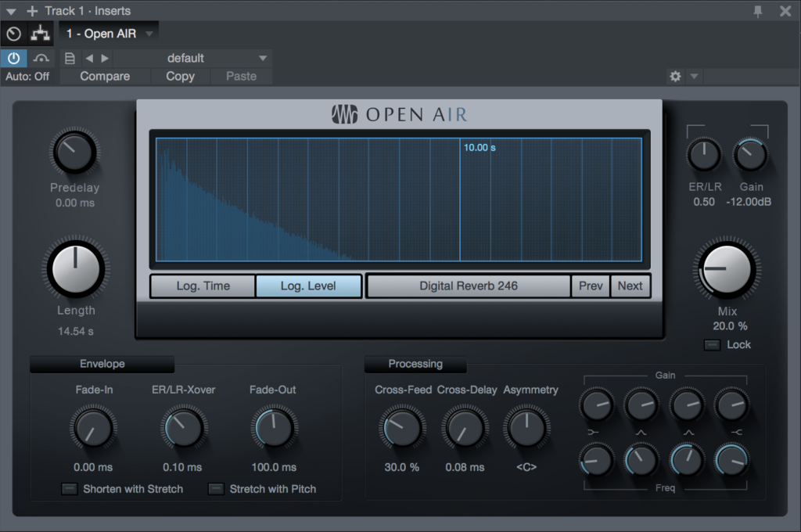This screenshot has height=532, width=801.
Task: Click the Length knob
Action: coord(76,269)
